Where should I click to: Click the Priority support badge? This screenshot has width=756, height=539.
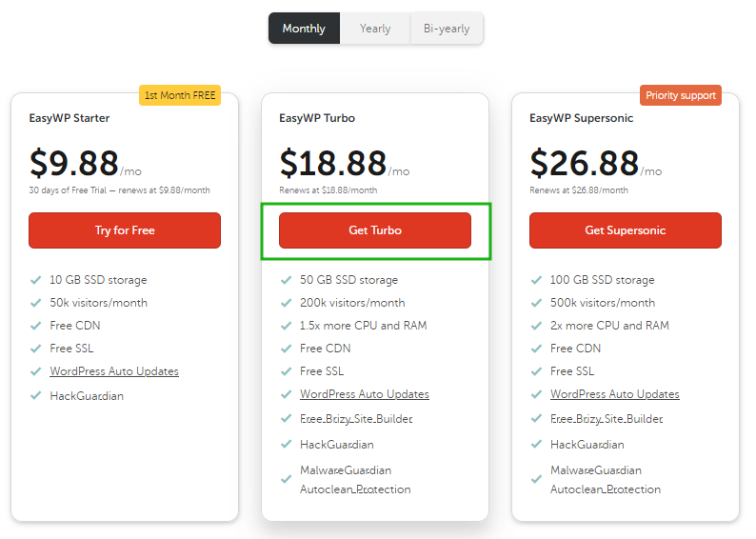(681, 95)
